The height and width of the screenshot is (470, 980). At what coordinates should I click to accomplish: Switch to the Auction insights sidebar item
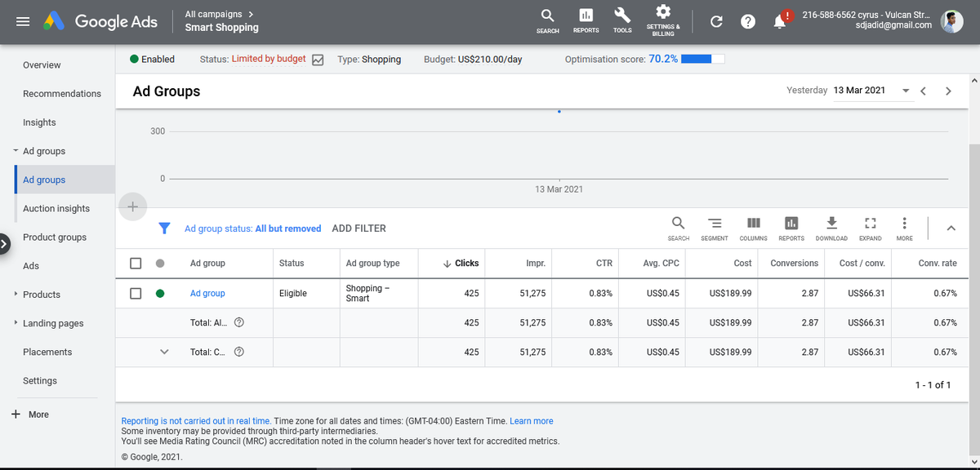[x=56, y=208]
